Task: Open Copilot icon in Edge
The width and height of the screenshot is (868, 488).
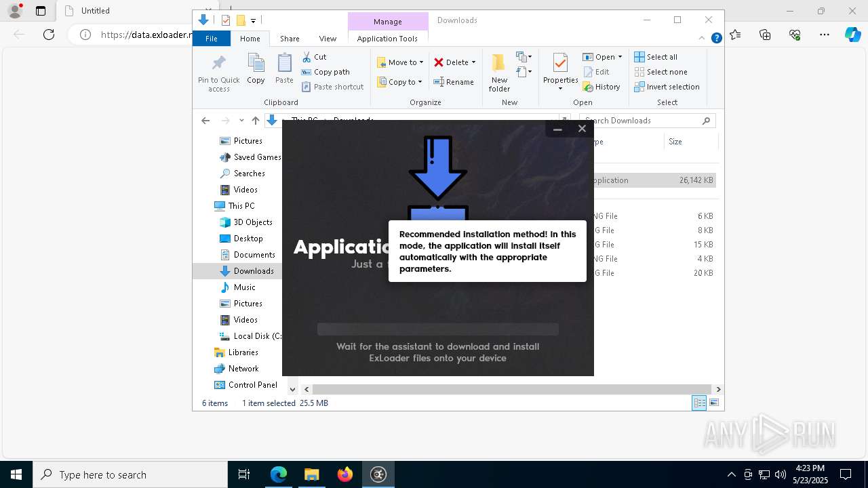Action: (x=853, y=35)
